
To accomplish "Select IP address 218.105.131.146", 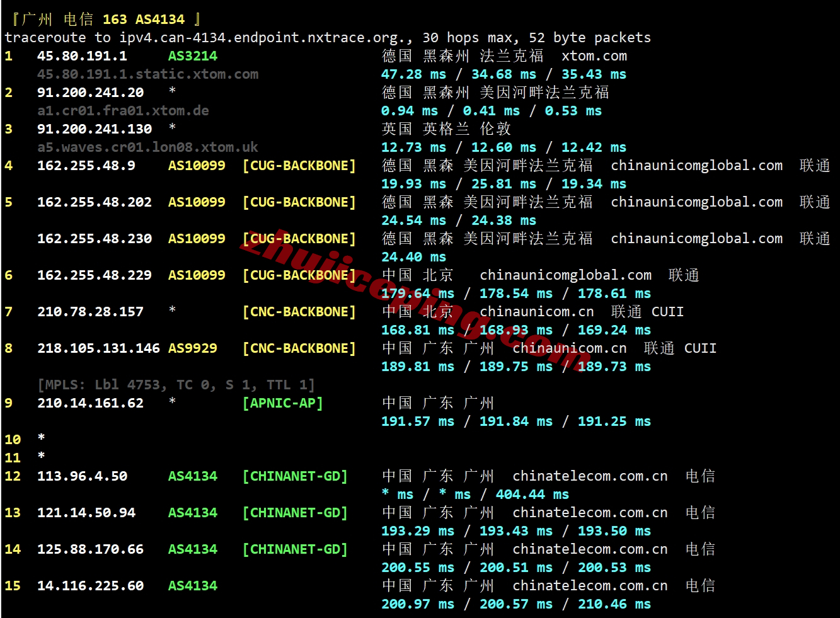I will tap(98, 348).
